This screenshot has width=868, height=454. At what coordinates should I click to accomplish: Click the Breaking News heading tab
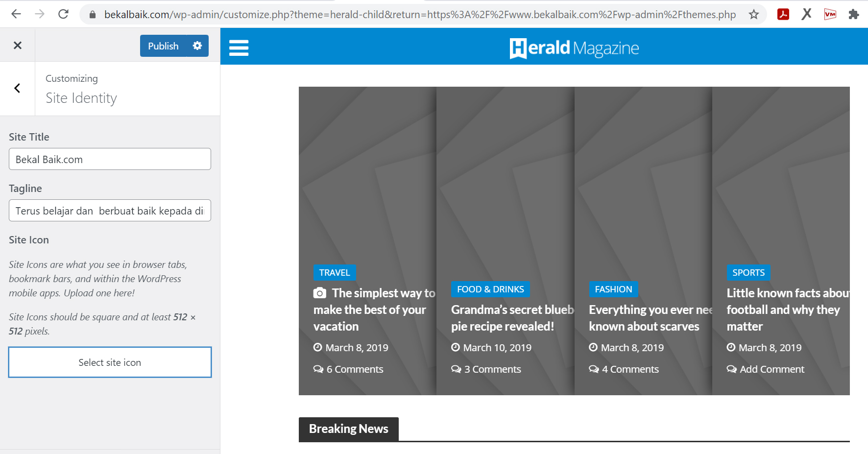[349, 429]
